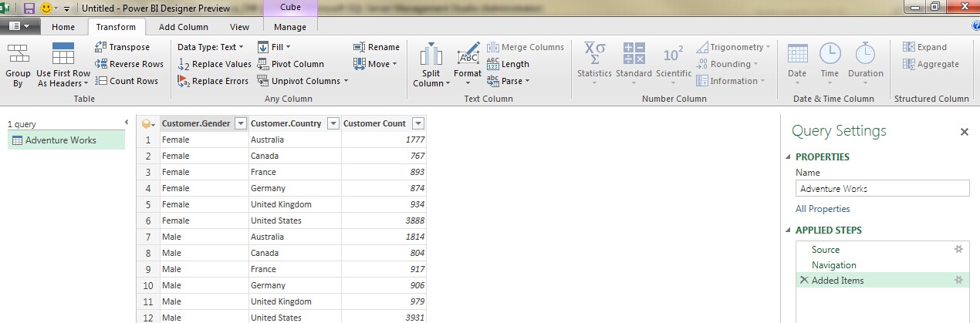Screen dimensions: 980x323
Task: Open Information dropdown
Action: coord(731,81)
